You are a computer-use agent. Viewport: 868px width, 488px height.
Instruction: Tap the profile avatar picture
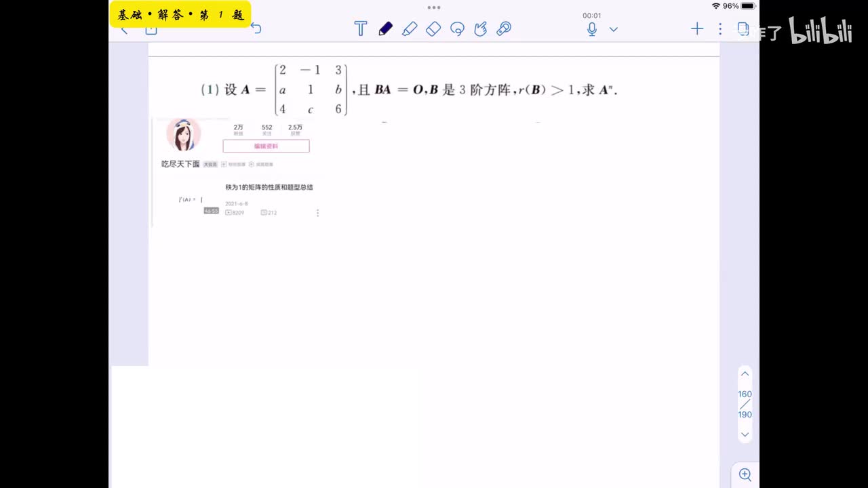click(x=183, y=135)
